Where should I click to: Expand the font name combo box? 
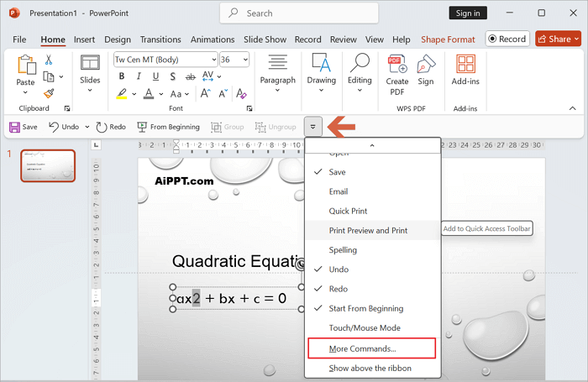[x=212, y=60]
